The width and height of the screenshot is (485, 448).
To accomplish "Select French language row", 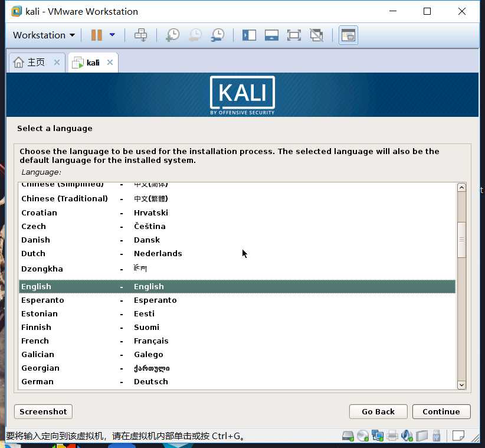I will (237, 341).
